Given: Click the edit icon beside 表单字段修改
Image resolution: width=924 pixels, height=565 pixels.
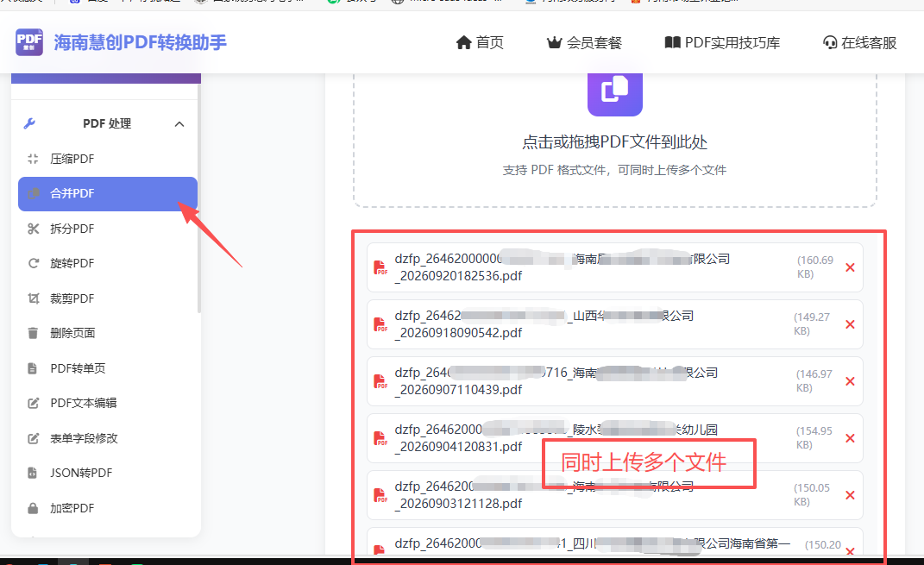Looking at the screenshot, I should point(33,438).
